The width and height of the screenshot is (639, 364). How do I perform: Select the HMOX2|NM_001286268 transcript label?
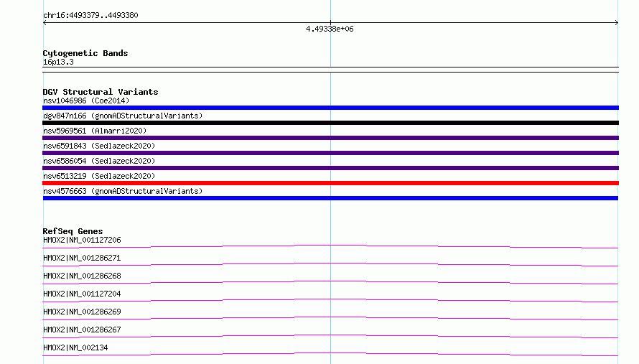click(x=82, y=276)
